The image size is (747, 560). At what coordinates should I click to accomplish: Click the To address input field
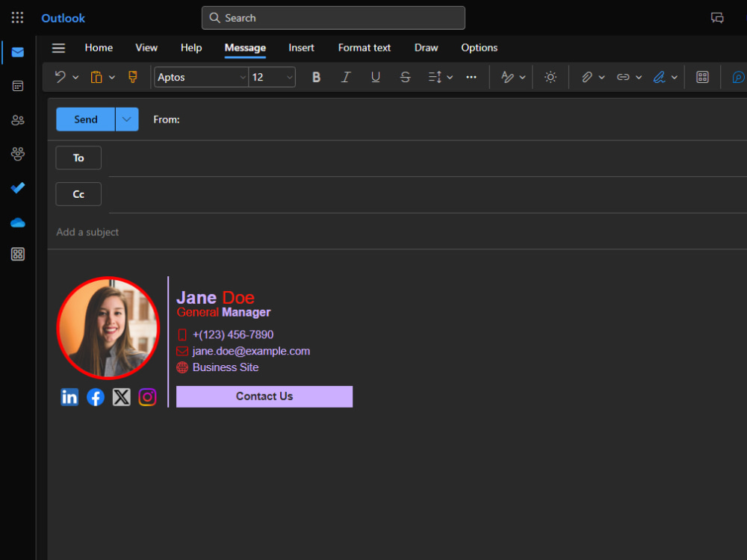coord(428,158)
